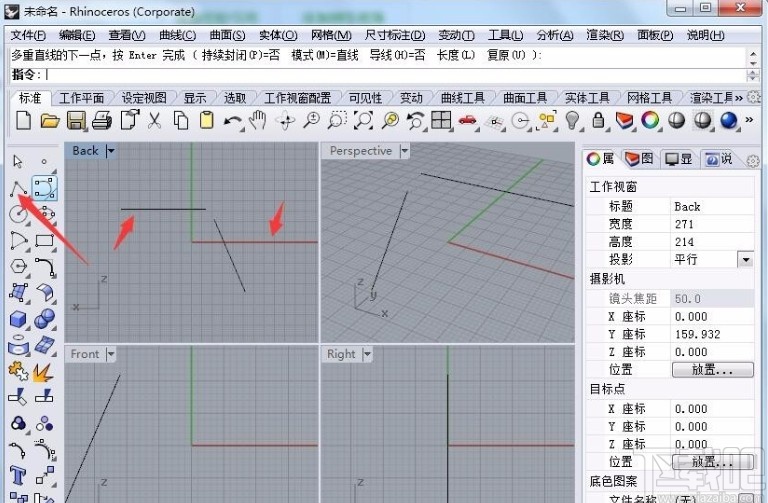The image size is (768, 503).
Task: Click the 长度 command option
Action: (x=456, y=55)
